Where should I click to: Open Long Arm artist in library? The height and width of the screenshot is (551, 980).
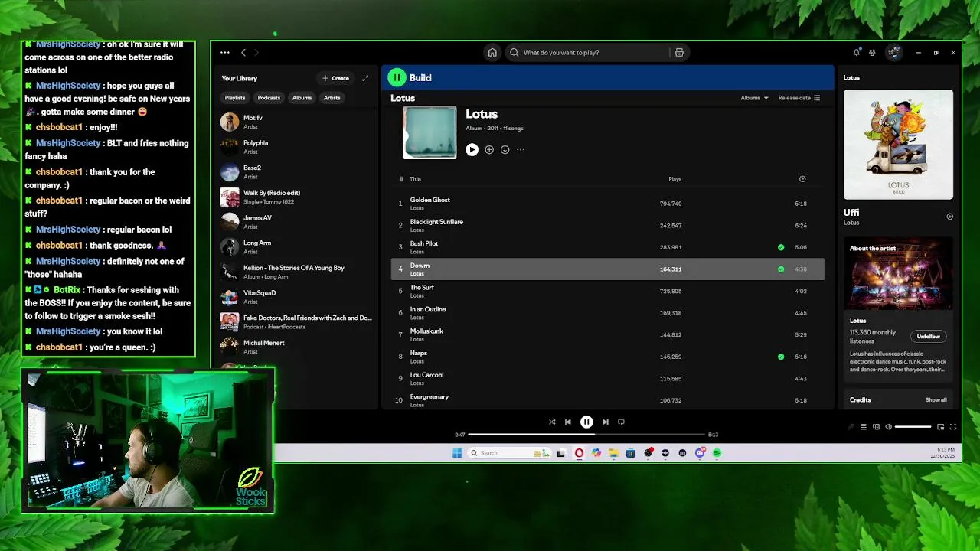coord(296,247)
